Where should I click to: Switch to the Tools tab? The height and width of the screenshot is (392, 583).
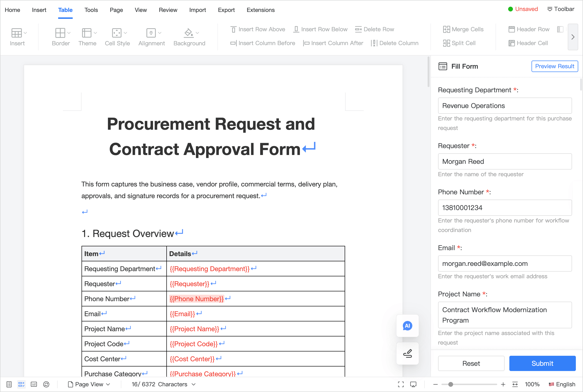(91, 10)
